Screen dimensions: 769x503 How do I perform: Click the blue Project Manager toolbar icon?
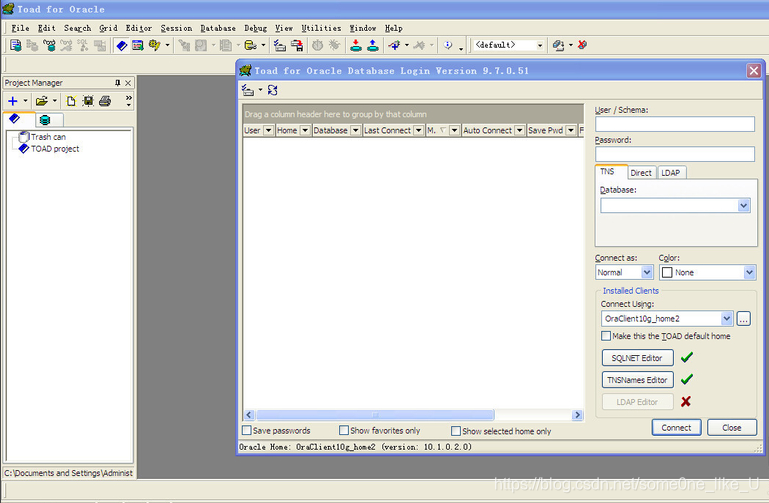point(122,46)
